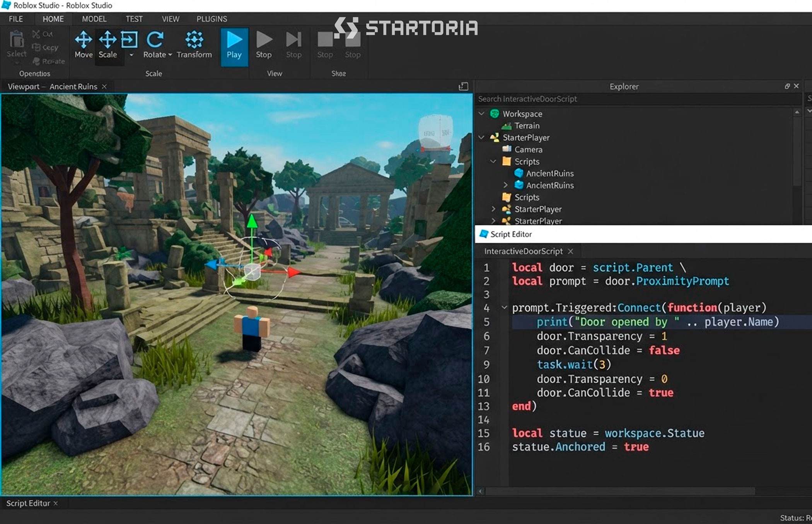Select the blocky player character in viewport
The height and width of the screenshot is (524, 812).
252,328
